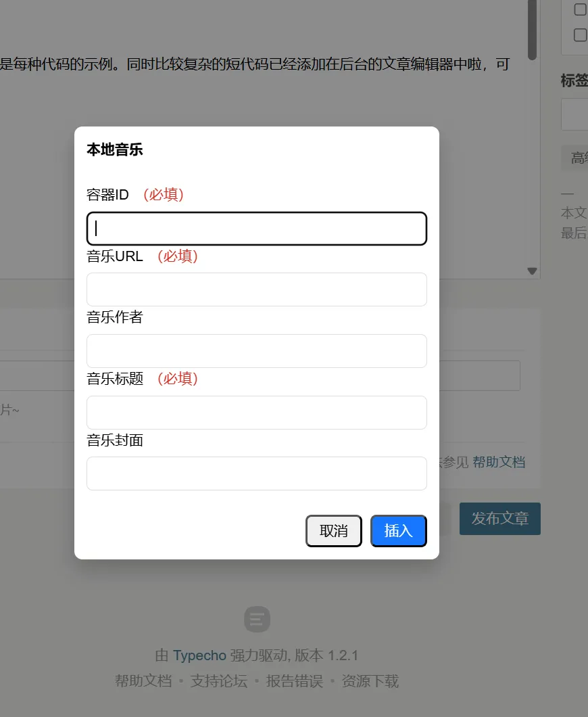Viewport: 588px width, 717px height.
Task: Click the Typecho logo icon above the footer
Action: pyautogui.click(x=257, y=619)
